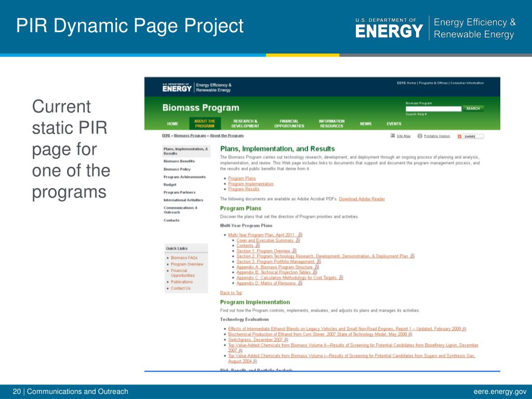Click the Biomass Program breadcrumb link
Viewport: 532px width, 399px height.
tap(190, 136)
